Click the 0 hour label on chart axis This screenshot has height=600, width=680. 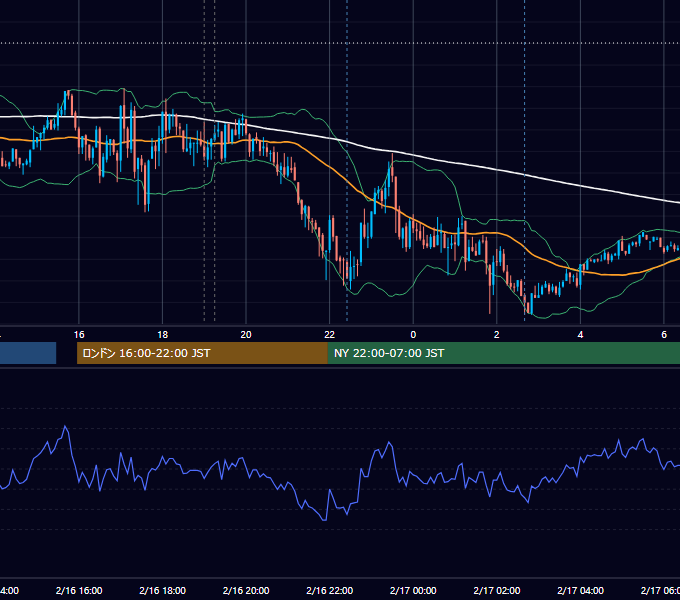pos(413,335)
